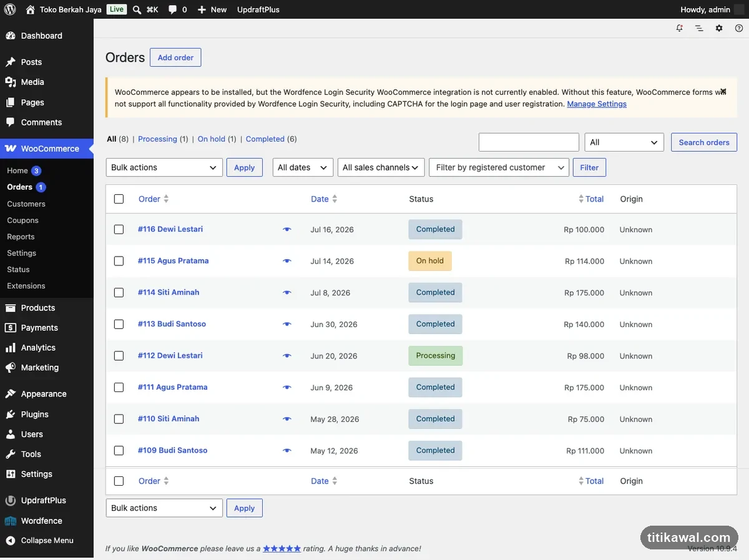Preview order #112 Dewi Lestari eye icon
This screenshot has height=560, width=749.
(x=287, y=356)
